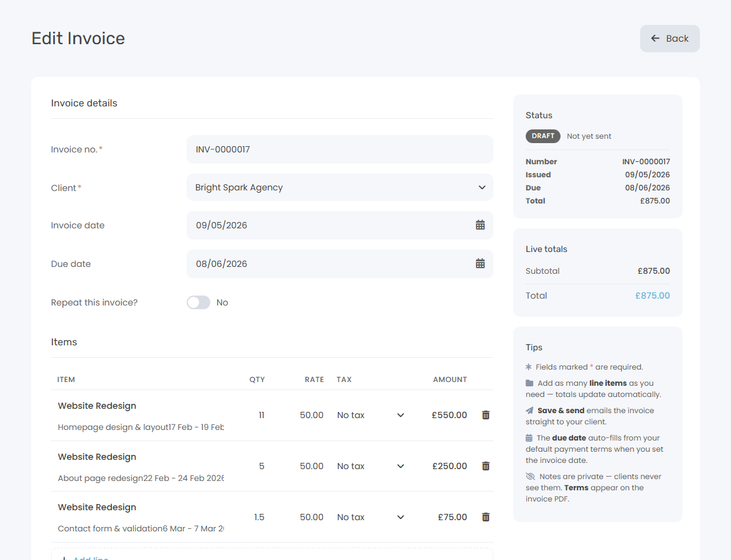Click the folder icon in Tips
Viewport: 731px width, 560px height.
point(529,383)
